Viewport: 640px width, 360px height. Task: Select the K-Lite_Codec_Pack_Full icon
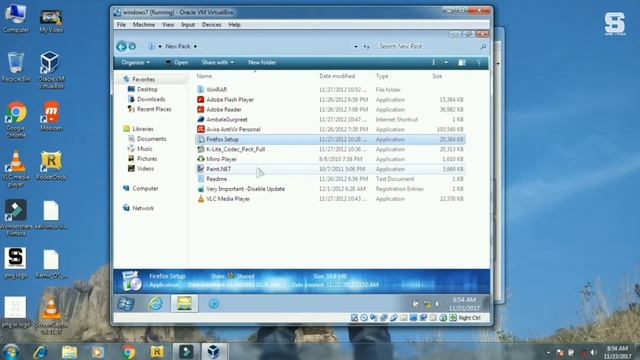200,149
